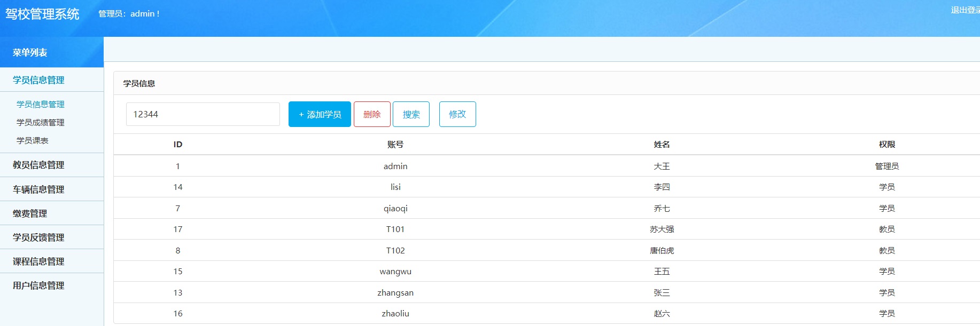Click ID 16 in the table
This screenshot has height=326, width=980.
(178, 313)
